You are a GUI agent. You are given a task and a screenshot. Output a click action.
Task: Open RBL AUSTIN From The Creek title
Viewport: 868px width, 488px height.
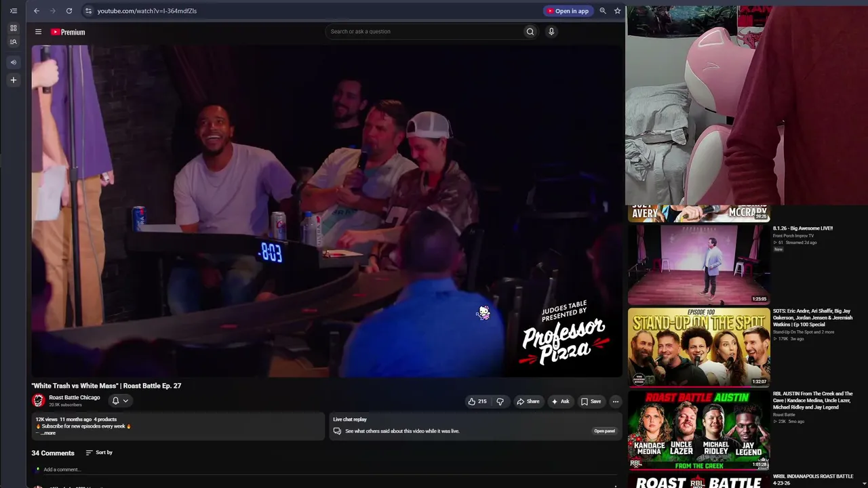[813, 401]
